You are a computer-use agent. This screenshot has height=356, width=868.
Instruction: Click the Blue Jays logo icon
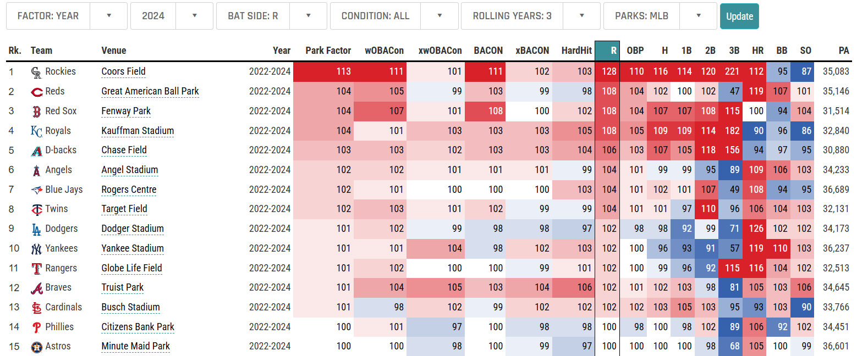click(36, 190)
